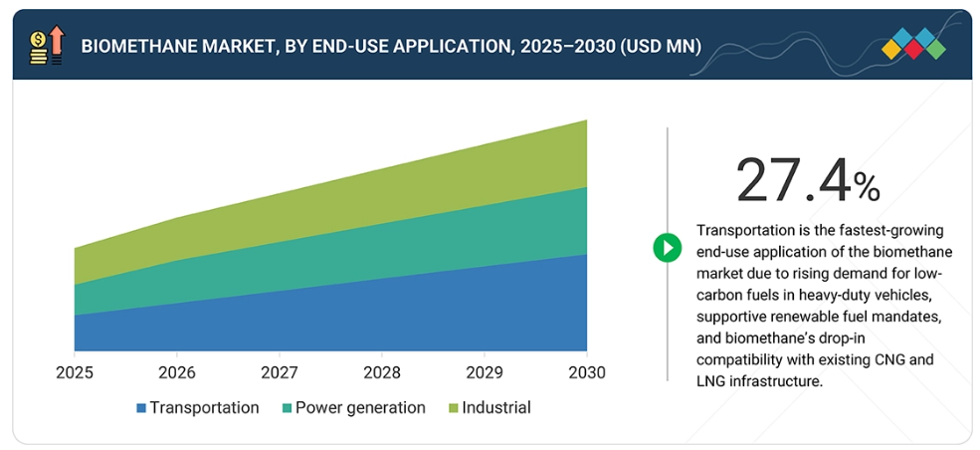
Task: Toggle the Transportation legend label
Action: click(204, 407)
